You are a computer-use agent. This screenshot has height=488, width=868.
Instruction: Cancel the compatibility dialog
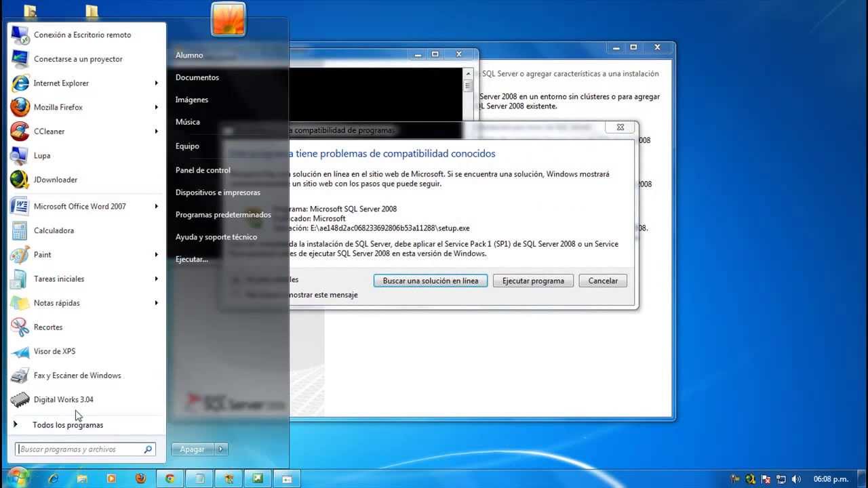(x=603, y=281)
